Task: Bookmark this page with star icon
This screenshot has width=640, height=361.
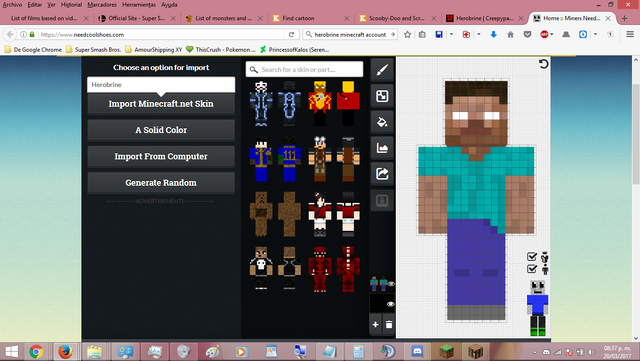Action: 407,35
